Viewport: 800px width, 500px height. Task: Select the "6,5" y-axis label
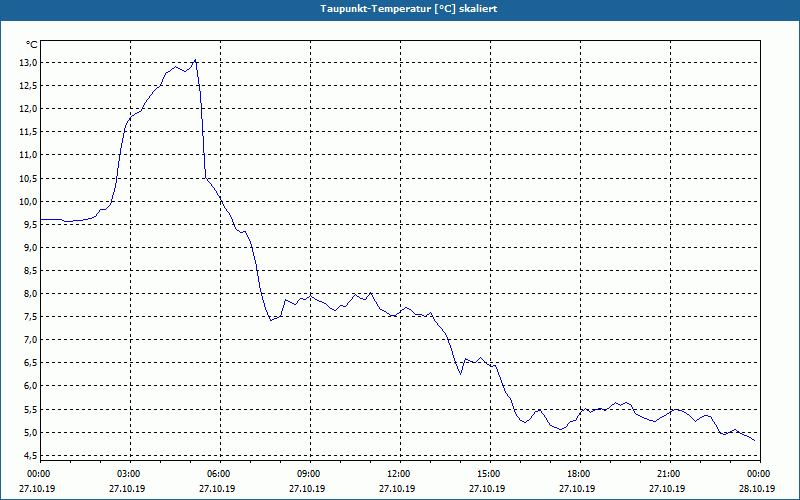(x=30, y=363)
